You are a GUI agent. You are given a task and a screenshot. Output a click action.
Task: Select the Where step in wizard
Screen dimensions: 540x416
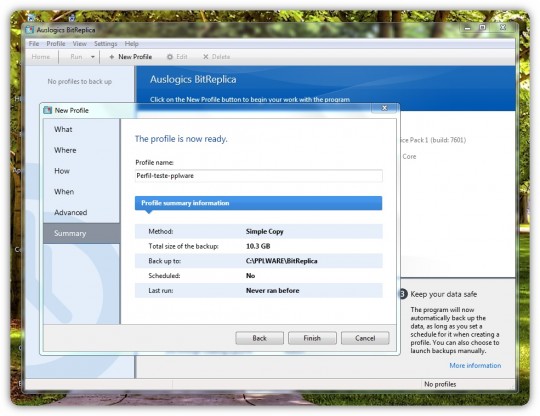tap(82, 150)
